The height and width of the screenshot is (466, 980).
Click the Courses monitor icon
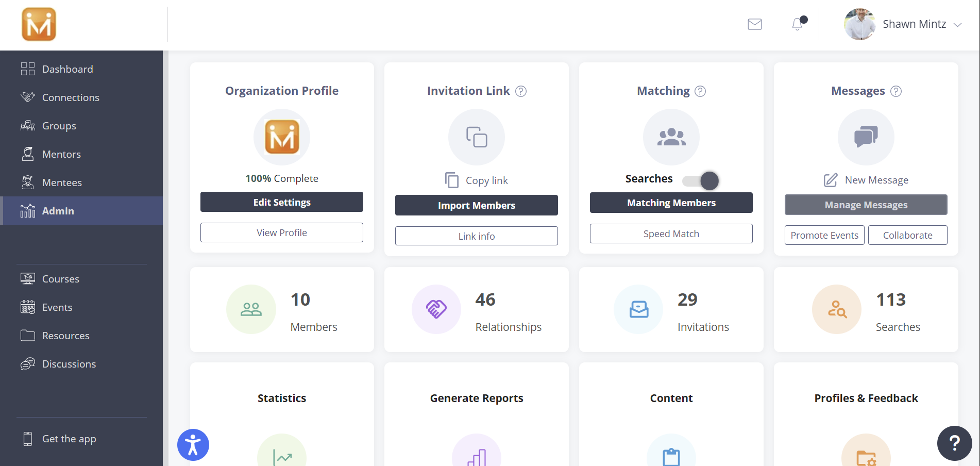28,279
